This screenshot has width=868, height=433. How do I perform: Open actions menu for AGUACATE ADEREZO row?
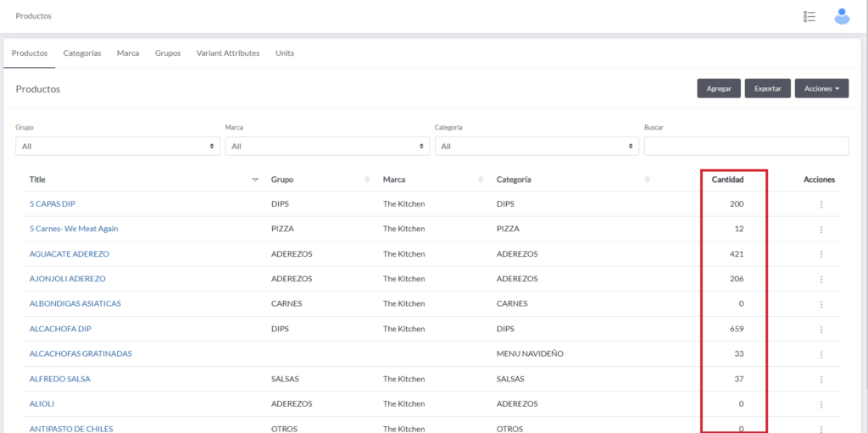821,254
